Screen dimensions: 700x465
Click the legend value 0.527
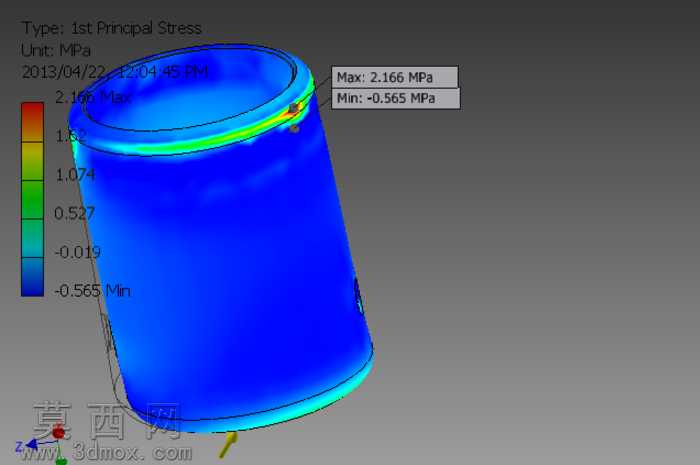74,213
